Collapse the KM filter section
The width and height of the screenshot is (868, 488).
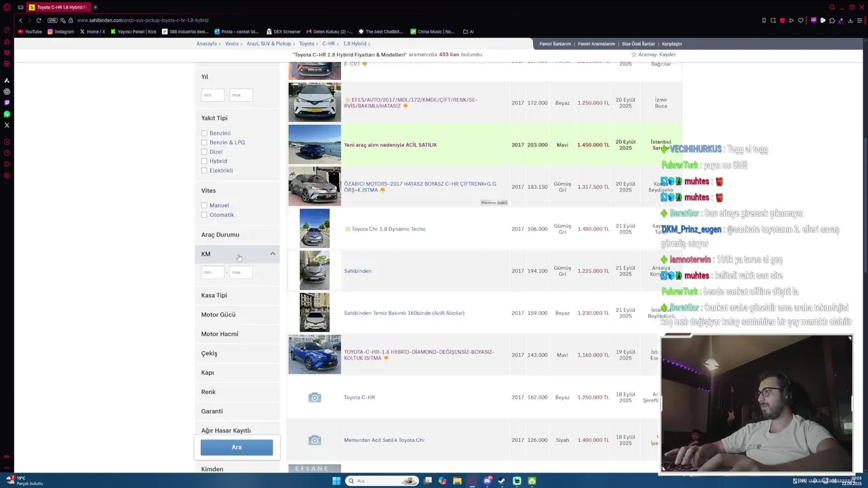237,254
